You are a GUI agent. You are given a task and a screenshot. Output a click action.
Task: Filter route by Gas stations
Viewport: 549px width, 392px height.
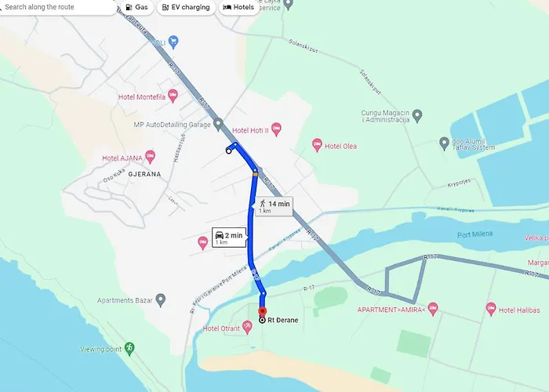137,7
